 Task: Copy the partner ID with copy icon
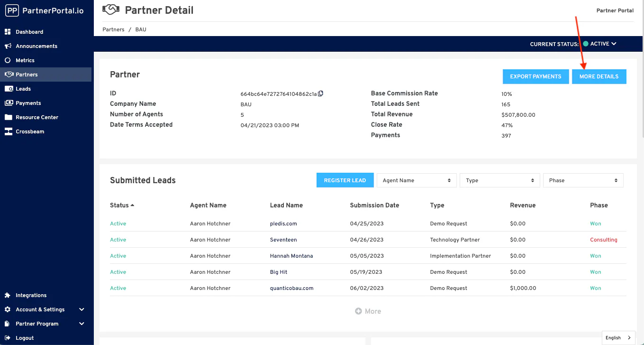pyautogui.click(x=321, y=93)
